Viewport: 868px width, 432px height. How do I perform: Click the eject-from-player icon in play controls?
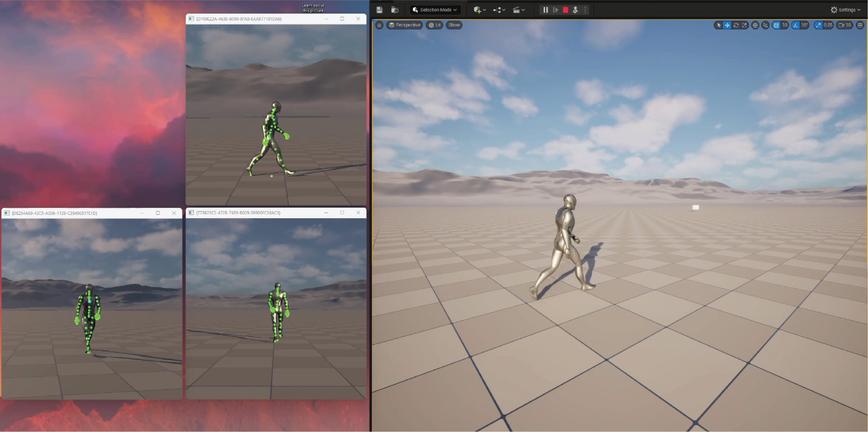click(x=575, y=10)
